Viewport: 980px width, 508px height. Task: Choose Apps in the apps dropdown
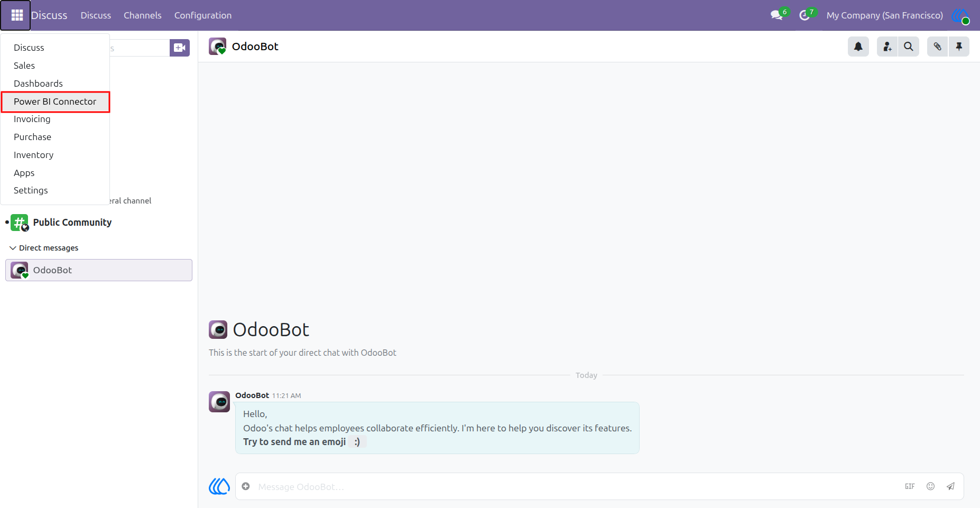[56, 173]
